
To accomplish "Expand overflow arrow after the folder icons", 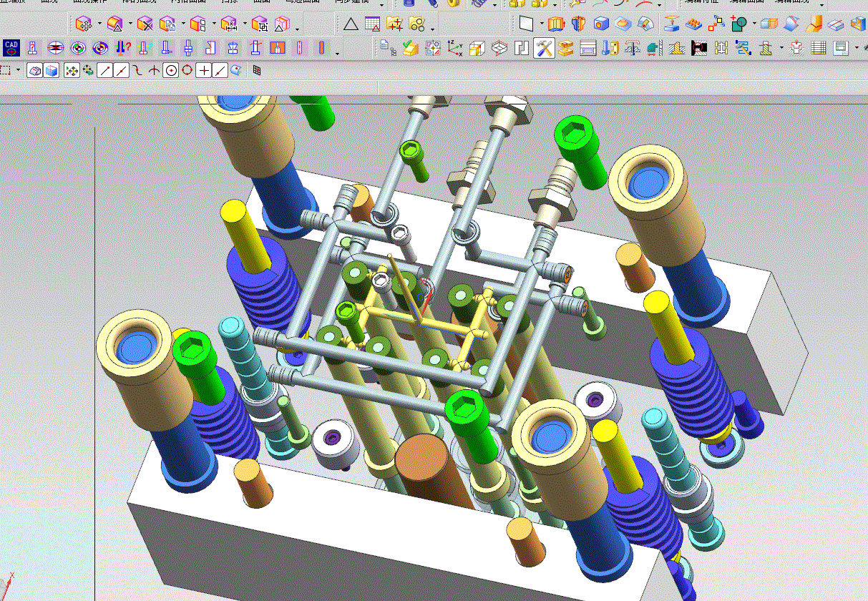I will point(433,29).
